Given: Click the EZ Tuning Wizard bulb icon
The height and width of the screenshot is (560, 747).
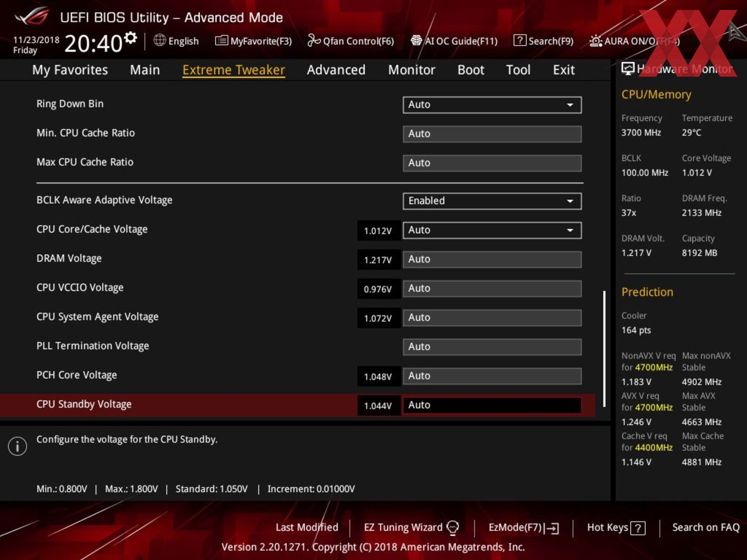Looking at the screenshot, I should pyautogui.click(x=453, y=528).
